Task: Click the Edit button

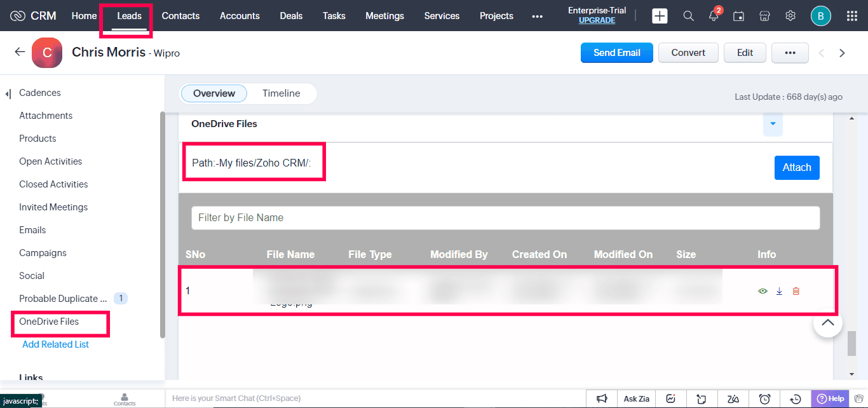Action: [x=745, y=53]
